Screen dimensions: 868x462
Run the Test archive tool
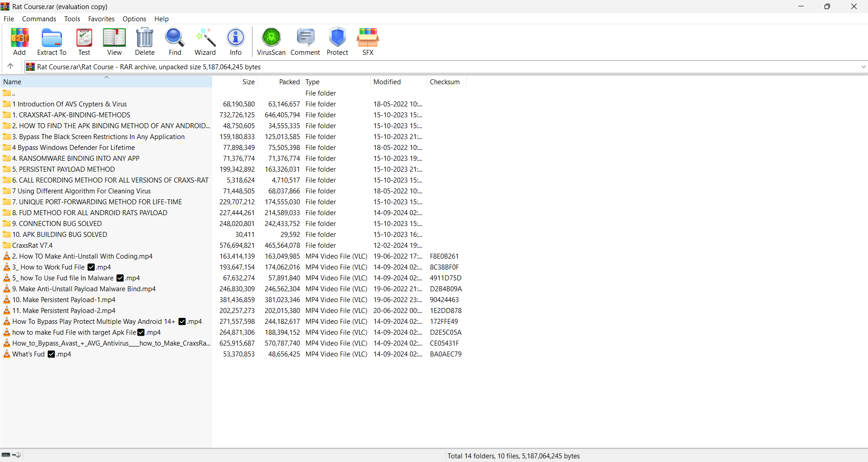pos(84,42)
